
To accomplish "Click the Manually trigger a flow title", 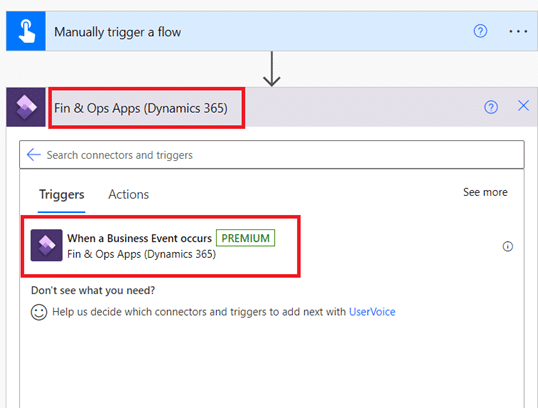I will point(117,32).
